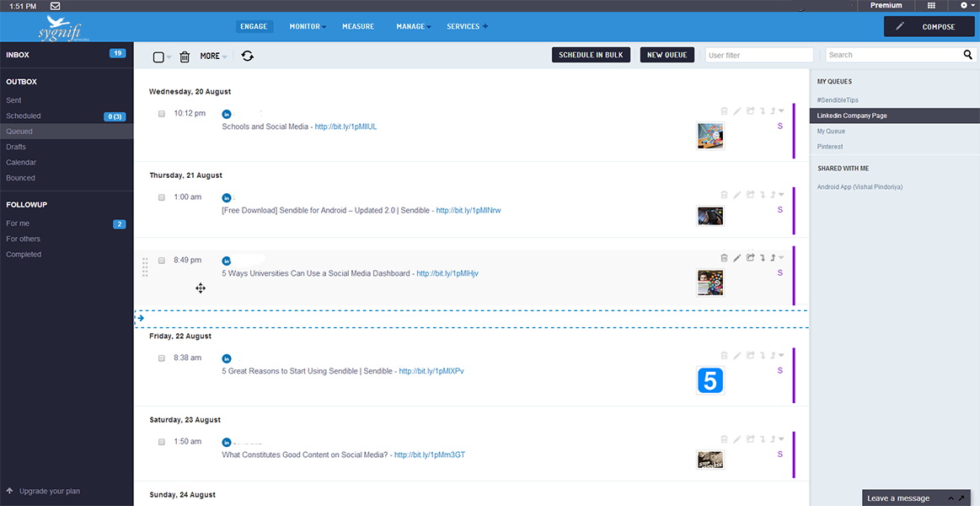The height and width of the screenshot is (506, 980).
Task: Open the Monitor menu dropdown
Action: 307,27
